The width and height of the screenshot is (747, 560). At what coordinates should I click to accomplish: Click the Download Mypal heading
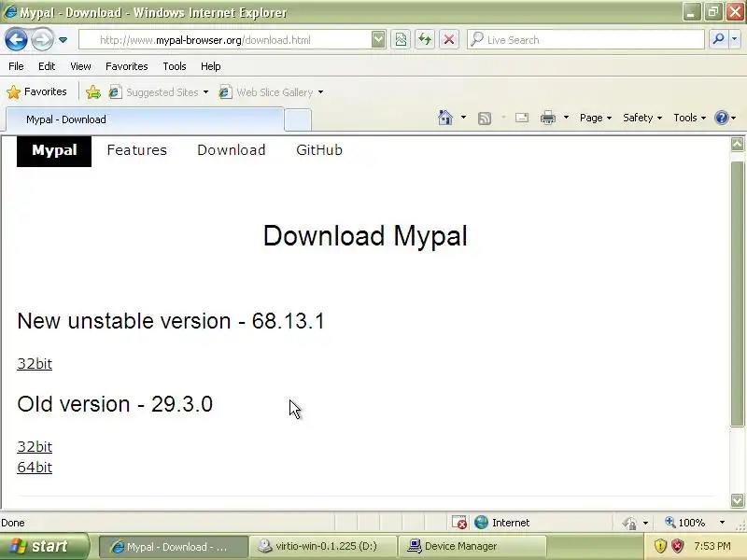pos(365,236)
